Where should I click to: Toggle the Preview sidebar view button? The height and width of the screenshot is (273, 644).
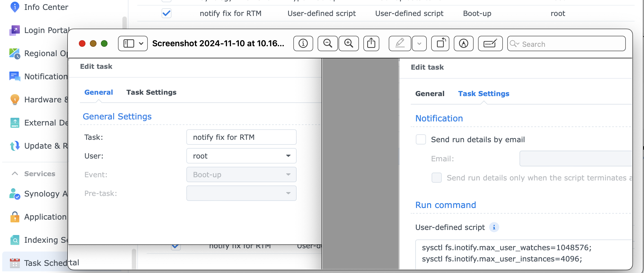(129, 43)
